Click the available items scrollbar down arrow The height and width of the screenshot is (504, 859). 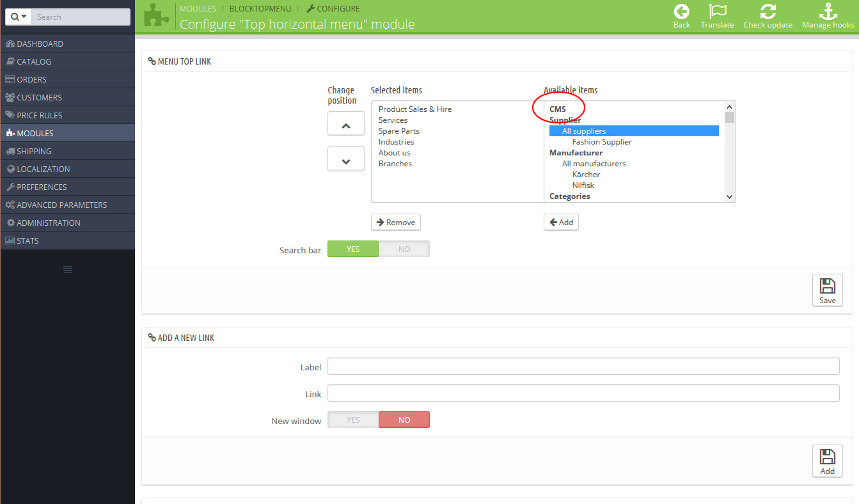pos(729,197)
